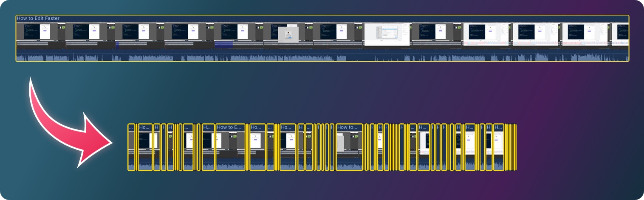Click the right edge of the top long clip
644x200 pixels.
628,38
